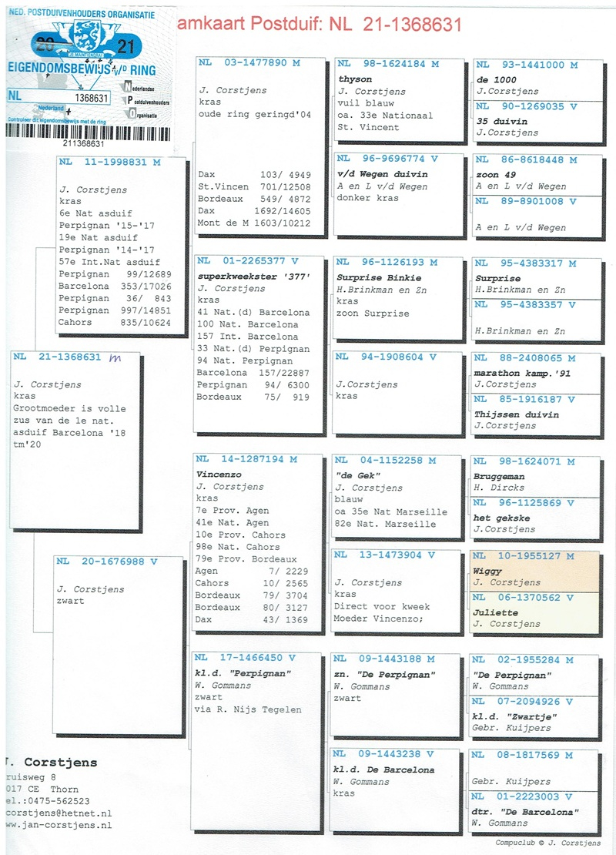Image resolution: width=616 pixels, height=855 pixels.
Task: Select the green highlighted Juliette box
Action: (x=534, y=612)
